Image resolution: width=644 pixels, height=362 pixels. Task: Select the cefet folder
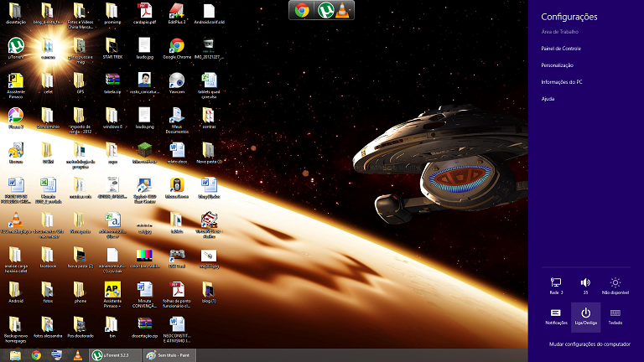(x=48, y=83)
